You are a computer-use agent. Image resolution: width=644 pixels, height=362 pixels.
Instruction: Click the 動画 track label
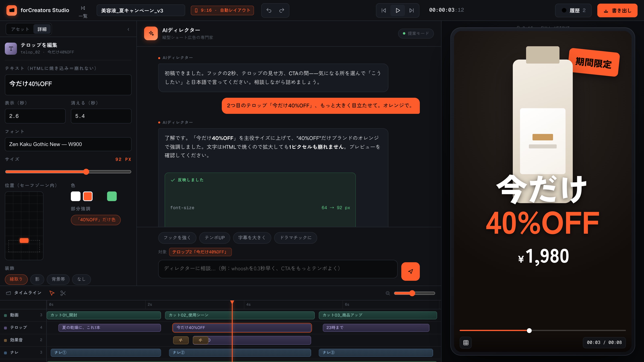[x=14, y=315]
